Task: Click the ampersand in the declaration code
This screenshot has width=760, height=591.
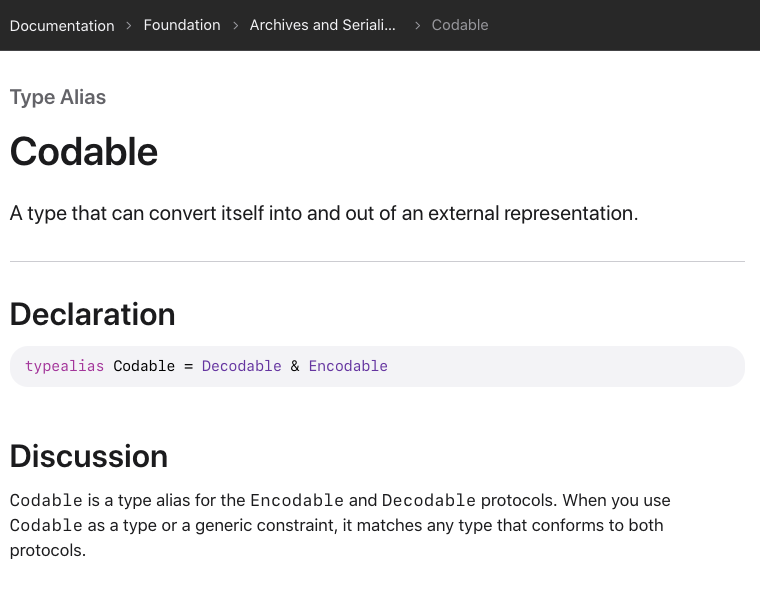Action: coord(295,366)
